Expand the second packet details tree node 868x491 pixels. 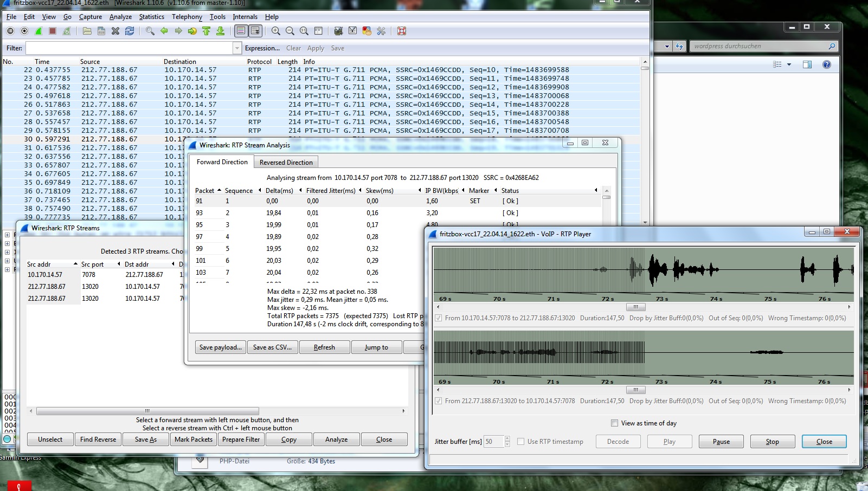click(x=7, y=243)
